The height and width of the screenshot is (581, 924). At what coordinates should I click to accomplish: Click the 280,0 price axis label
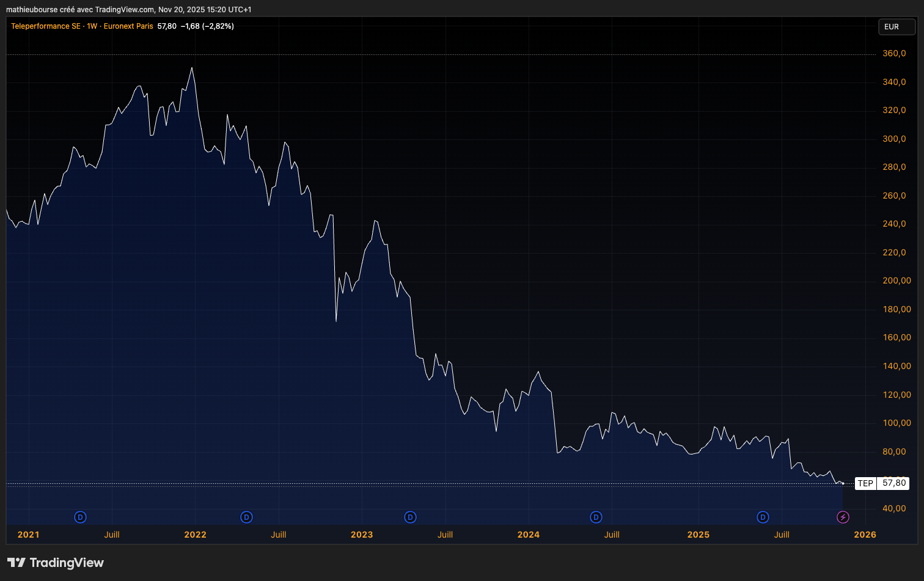[895, 167]
